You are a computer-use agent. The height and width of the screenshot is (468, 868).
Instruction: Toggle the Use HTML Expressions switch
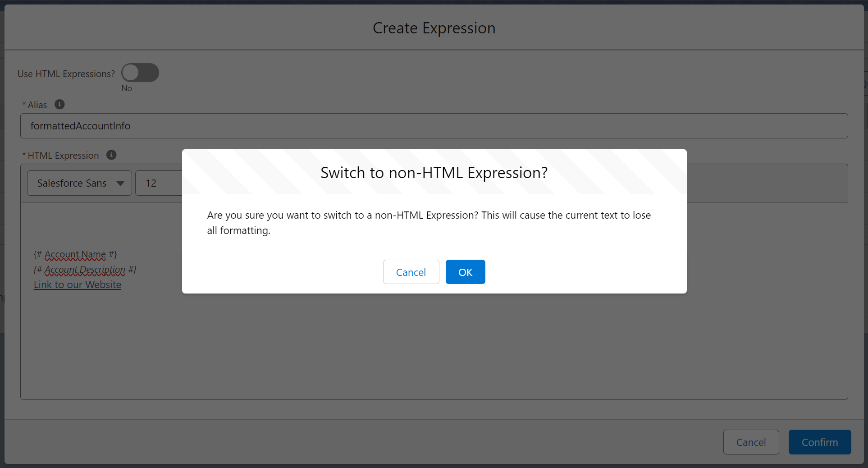[x=140, y=73]
